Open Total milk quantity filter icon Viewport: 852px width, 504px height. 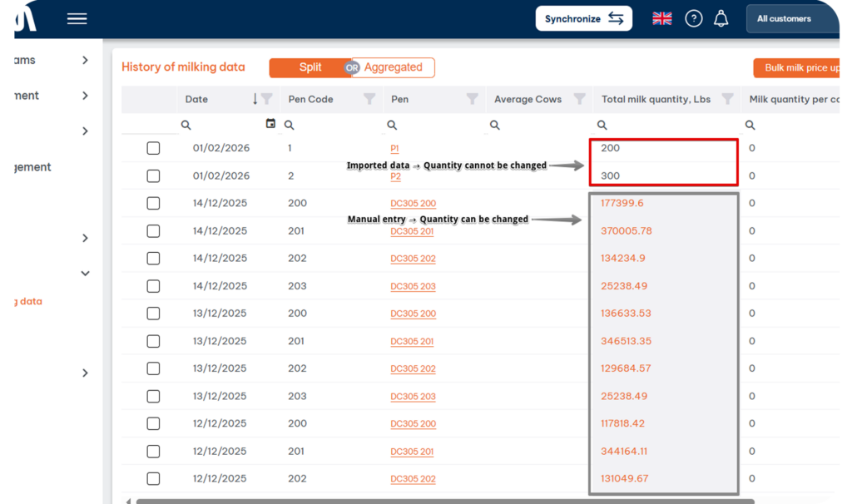pyautogui.click(x=727, y=99)
